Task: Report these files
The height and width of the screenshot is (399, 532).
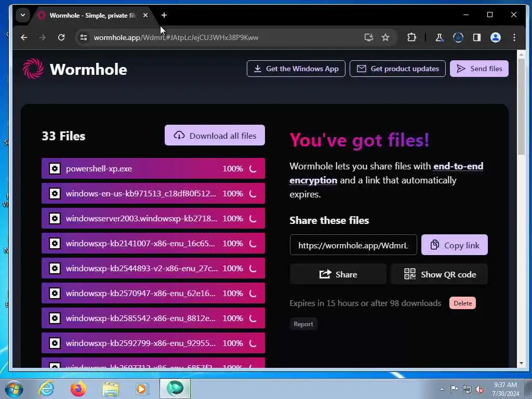Action: pyautogui.click(x=303, y=324)
